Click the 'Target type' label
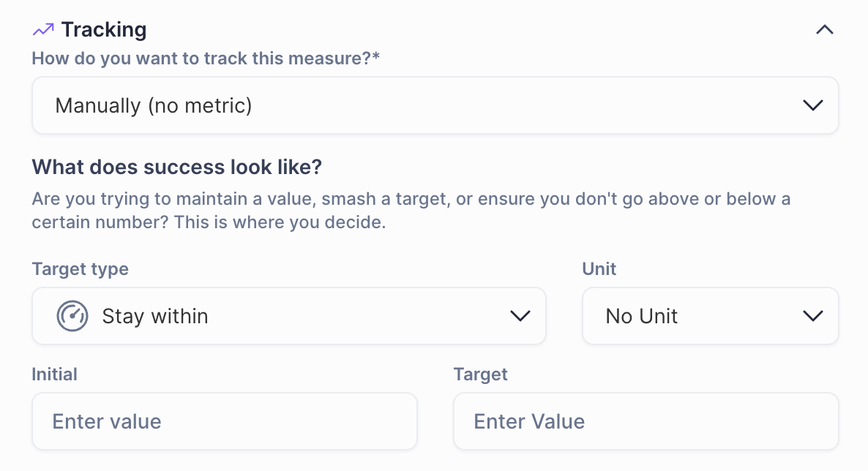 click(x=80, y=269)
